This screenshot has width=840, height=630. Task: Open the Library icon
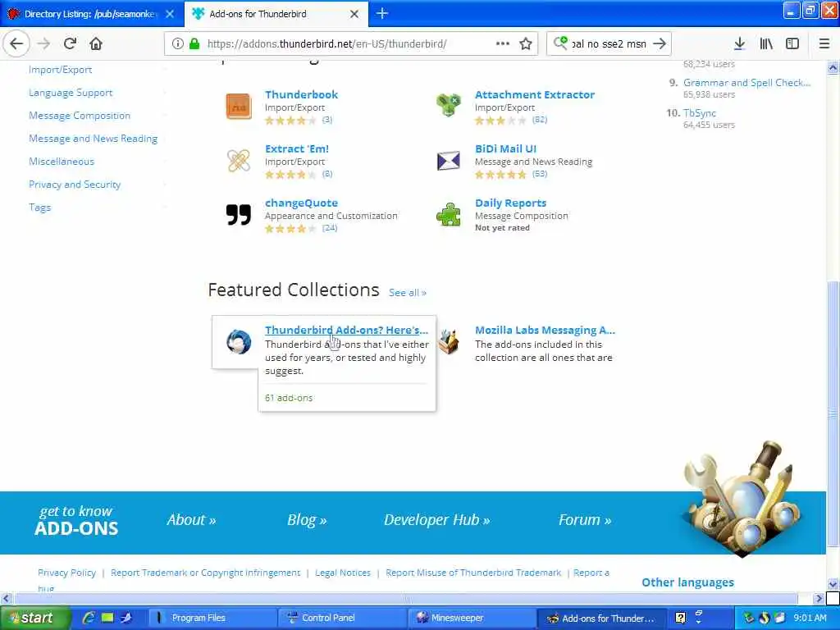point(766,44)
